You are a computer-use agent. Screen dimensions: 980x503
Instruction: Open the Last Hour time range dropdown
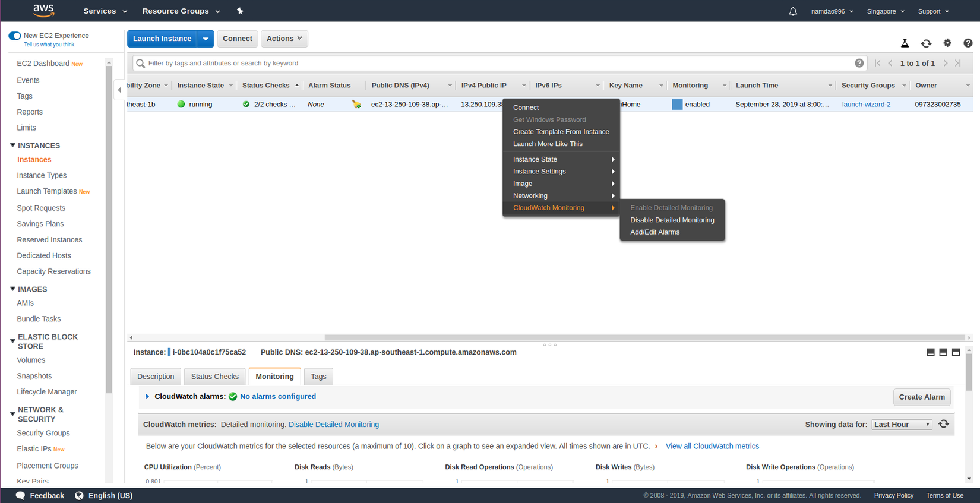click(x=902, y=425)
